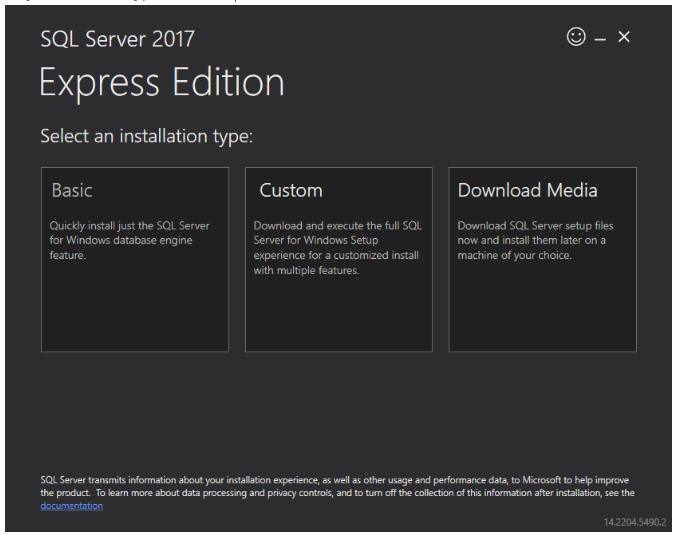The image size is (675, 535).
Task: Minimize the SQL Server installer window
Action: (x=600, y=39)
